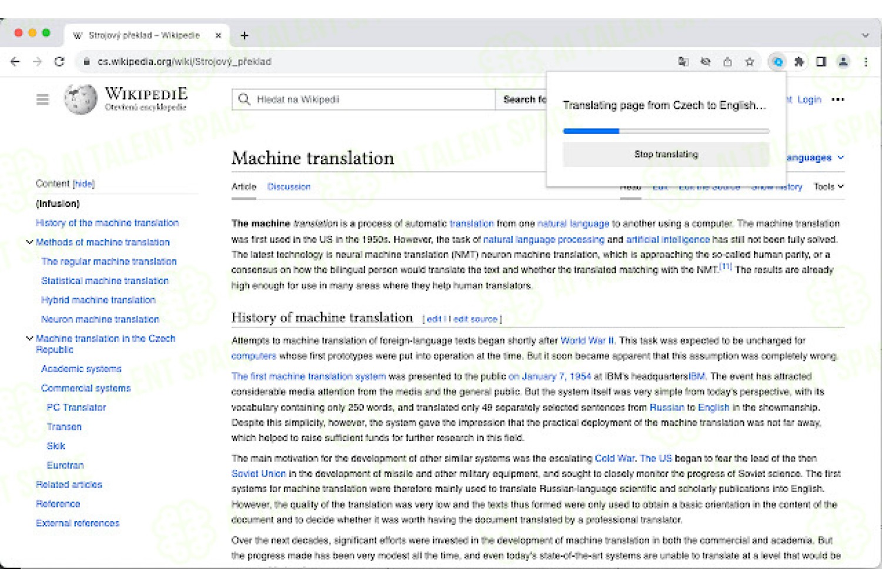Click the blue translator extension icon
The width and height of the screenshot is (882, 588).
778,62
